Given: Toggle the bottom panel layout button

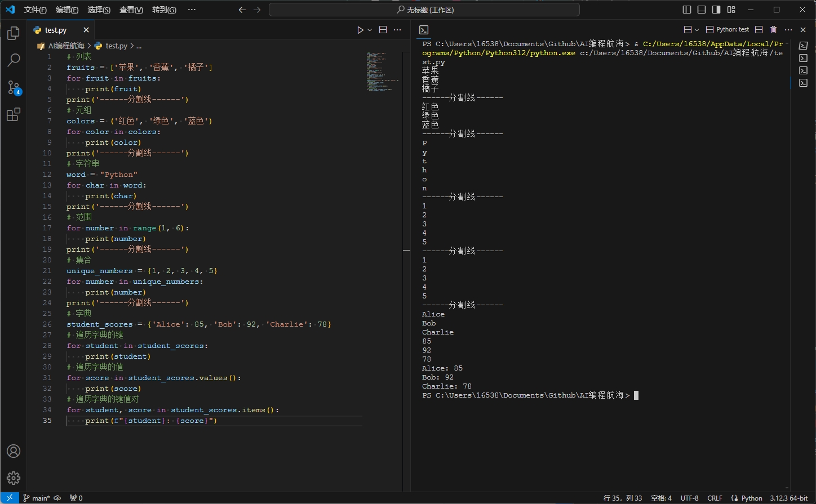Looking at the screenshot, I should 702,10.
